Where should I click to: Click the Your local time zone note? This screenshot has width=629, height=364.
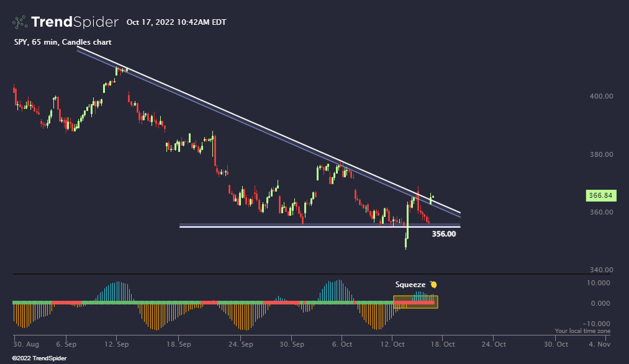[x=582, y=331]
